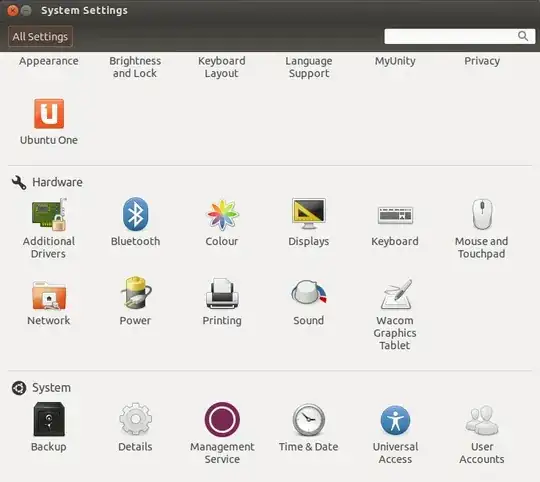Screen dimensions: 540x482
Task: Open Mouse and Touchpad icon
Action: (482, 214)
